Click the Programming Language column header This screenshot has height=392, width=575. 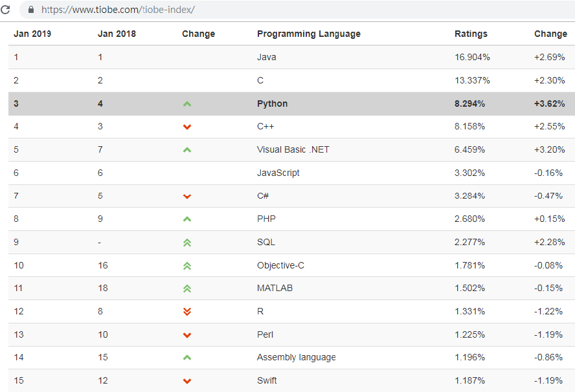click(x=309, y=34)
